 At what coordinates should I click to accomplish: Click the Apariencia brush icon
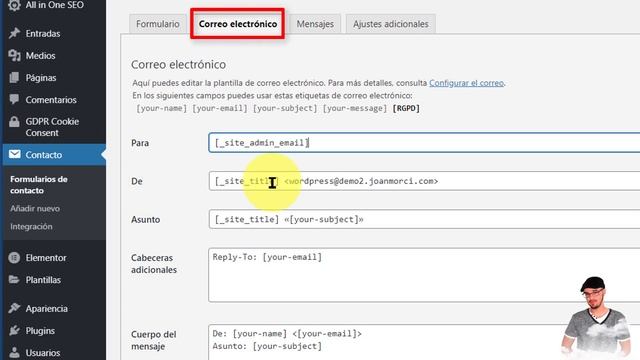point(14,308)
